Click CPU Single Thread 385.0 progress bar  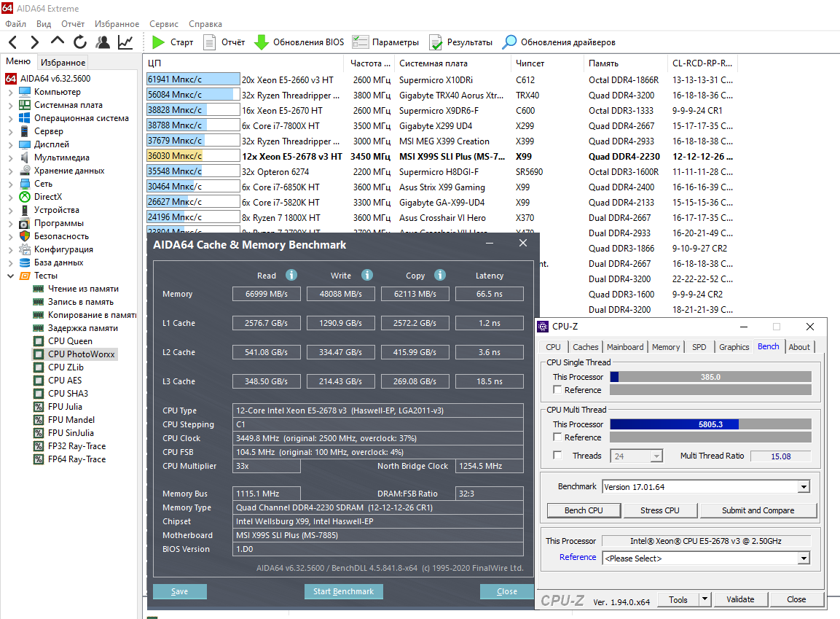(x=710, y=377)
